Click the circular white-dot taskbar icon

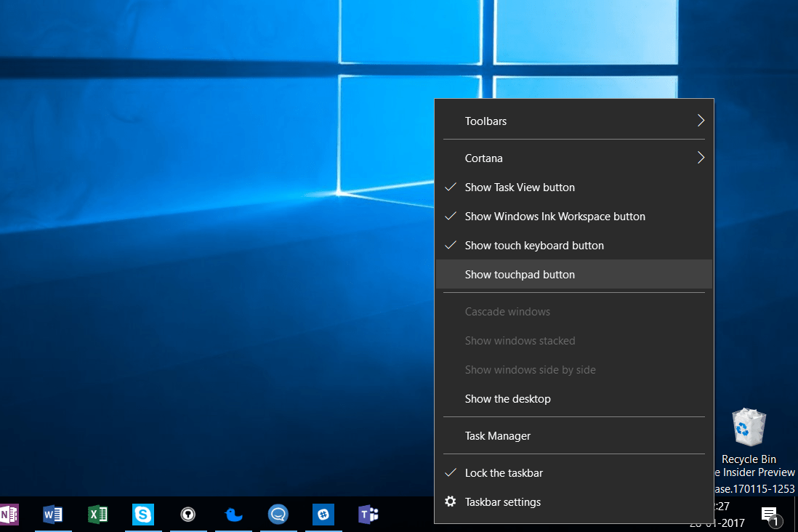click(188, 515)
